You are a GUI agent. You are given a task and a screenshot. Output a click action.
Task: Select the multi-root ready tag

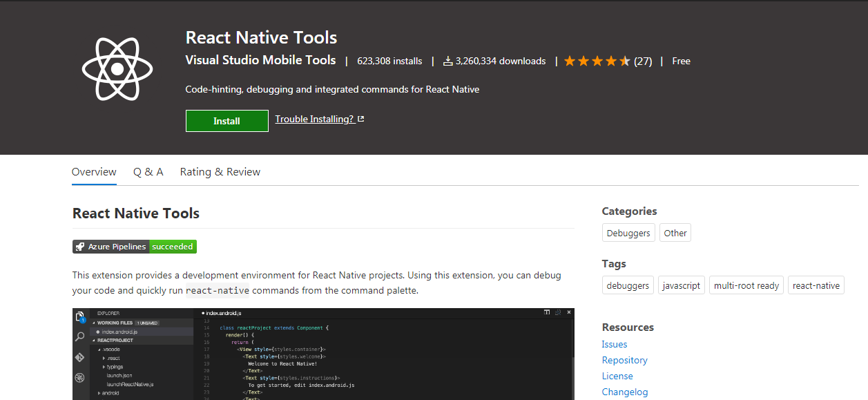[746, 285]
